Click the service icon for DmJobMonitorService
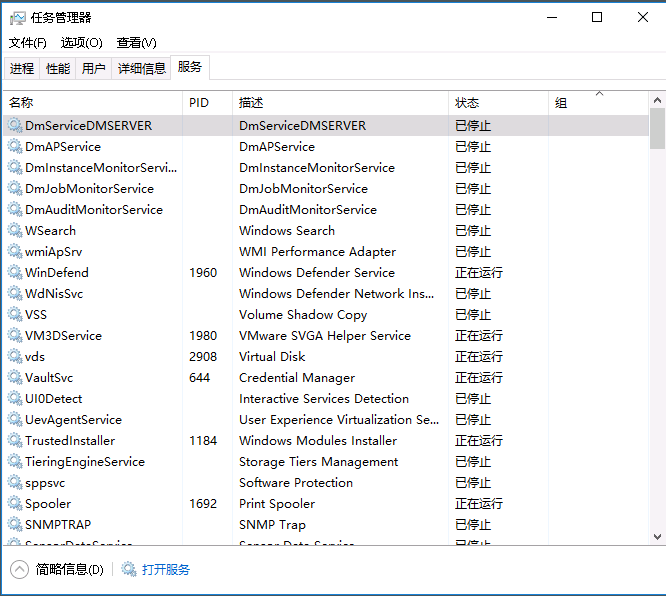Screen dimensions: 666x596 point(15,188)
